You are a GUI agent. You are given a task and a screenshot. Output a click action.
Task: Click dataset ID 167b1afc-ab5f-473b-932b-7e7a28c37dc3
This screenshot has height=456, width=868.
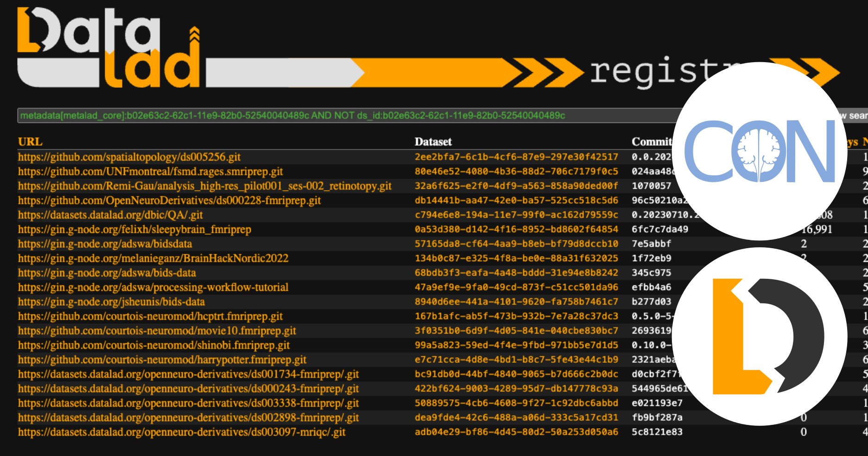tap(516, 316)
